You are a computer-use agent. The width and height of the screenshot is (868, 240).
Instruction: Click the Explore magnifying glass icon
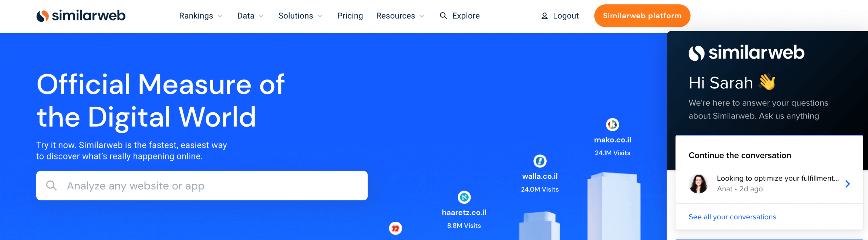coord(443,16)
